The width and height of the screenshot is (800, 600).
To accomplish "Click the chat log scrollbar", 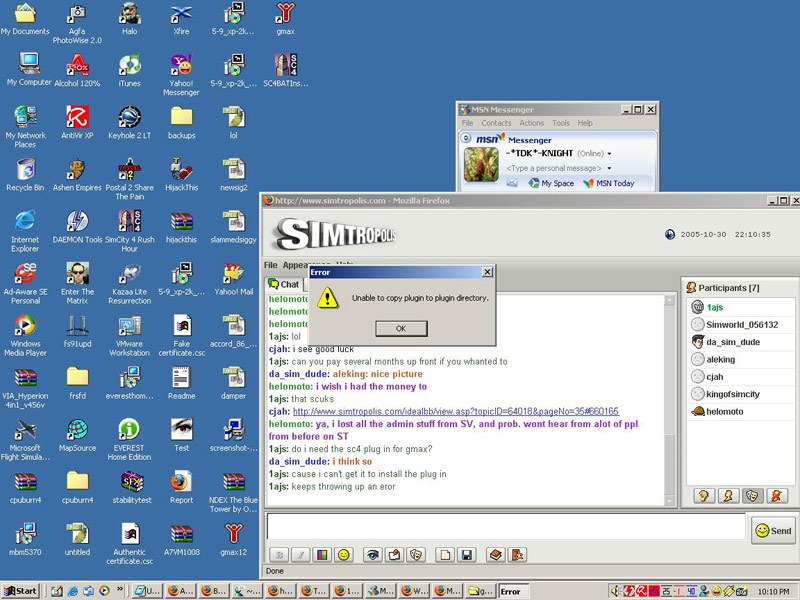I will (670, 401).
